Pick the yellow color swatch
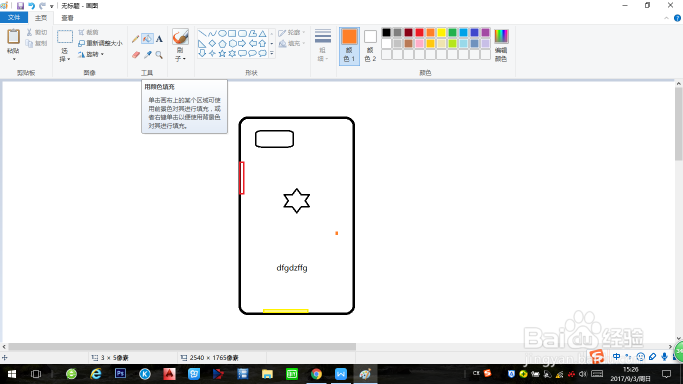The height and width of the screenshot is (384, 683). (441, 32)
